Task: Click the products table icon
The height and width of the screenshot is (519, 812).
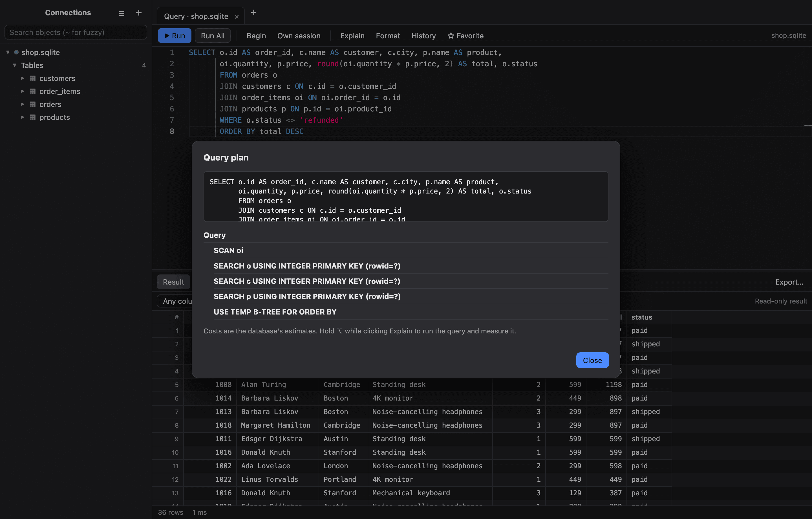Action: click(33, 117)
